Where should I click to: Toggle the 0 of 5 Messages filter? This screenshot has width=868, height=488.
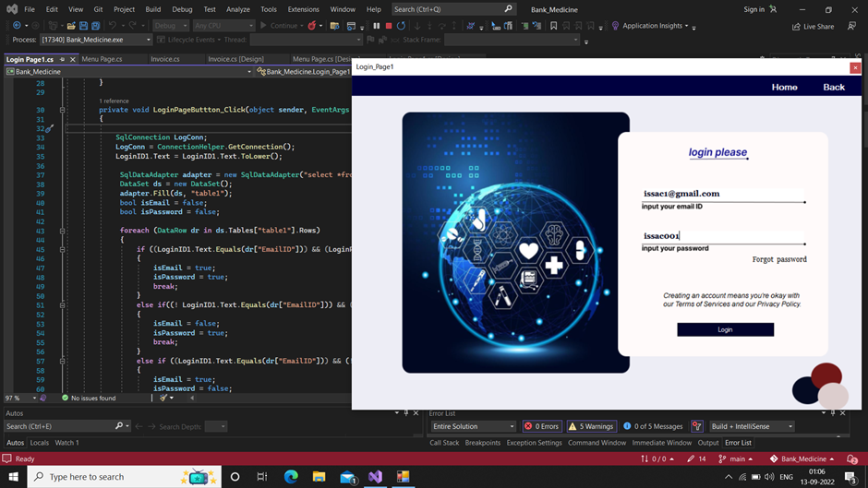(x=653, y=426)
